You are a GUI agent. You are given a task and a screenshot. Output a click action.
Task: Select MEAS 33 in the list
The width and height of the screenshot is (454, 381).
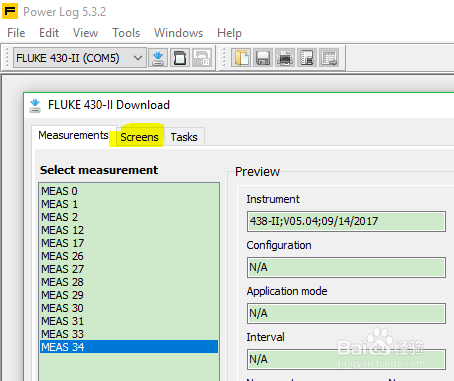click(129, 334)
